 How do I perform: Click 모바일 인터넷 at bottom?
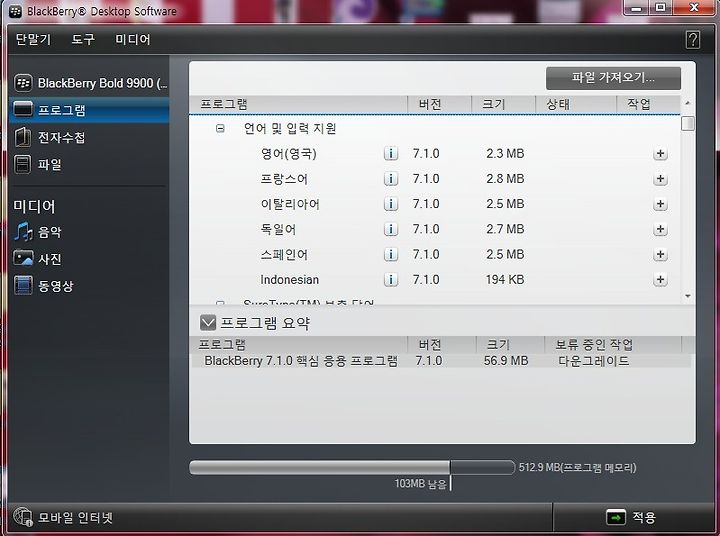click(x=75, y=518)
